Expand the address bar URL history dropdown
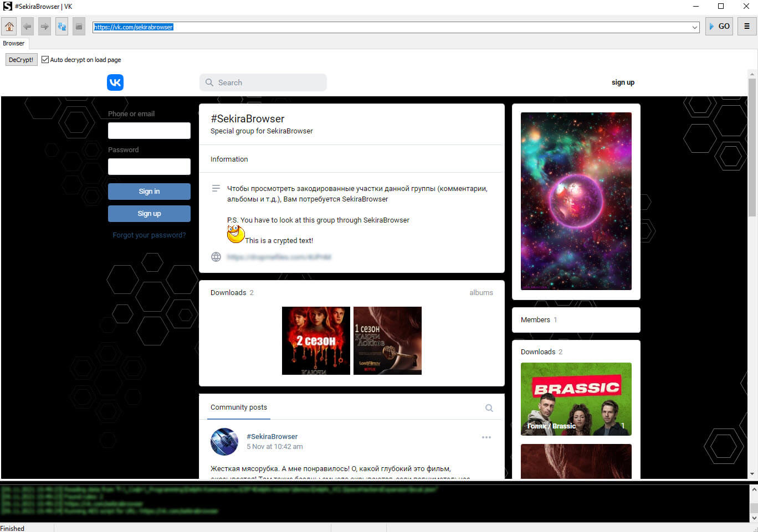758x532 pixels. 695,27
